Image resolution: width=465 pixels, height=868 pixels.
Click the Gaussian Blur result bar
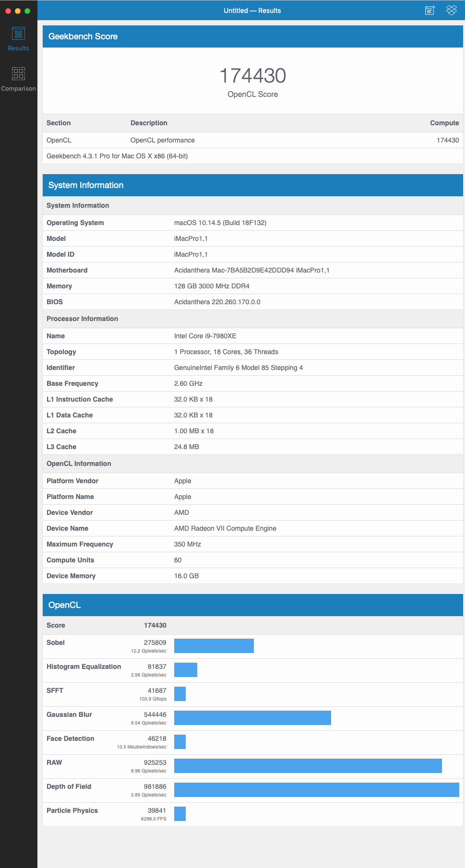[x=252, y=718]
